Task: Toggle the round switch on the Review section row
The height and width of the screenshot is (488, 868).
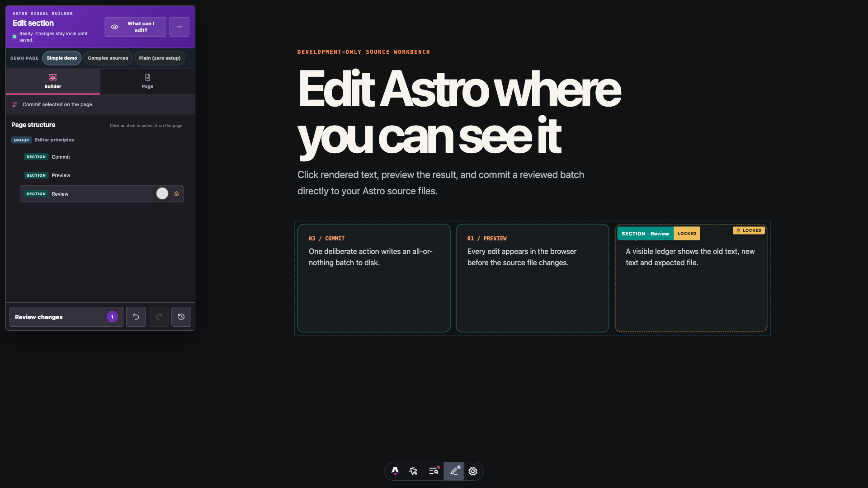Action: (162, 194)
